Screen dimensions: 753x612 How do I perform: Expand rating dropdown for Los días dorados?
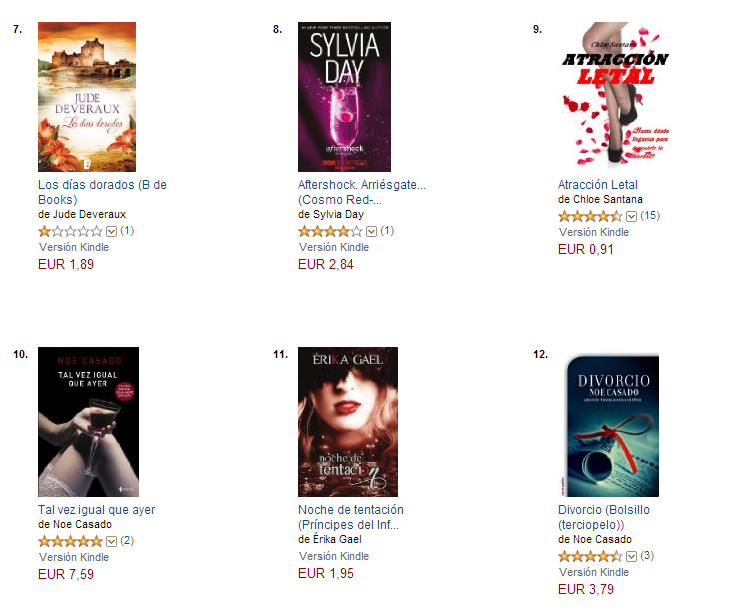111,232
